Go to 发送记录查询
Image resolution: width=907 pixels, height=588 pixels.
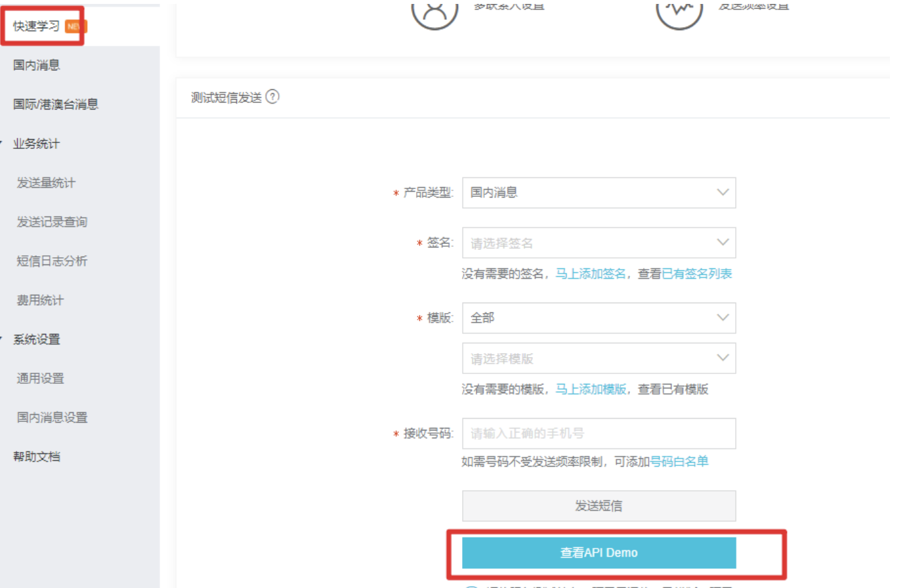point(52,222)
